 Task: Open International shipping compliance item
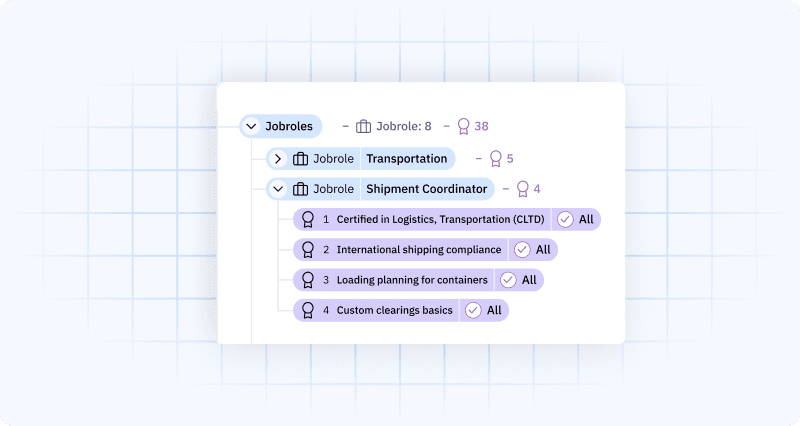418,250
